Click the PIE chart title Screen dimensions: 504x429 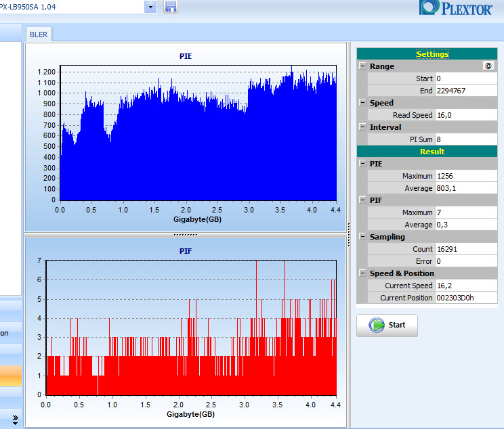186,56
